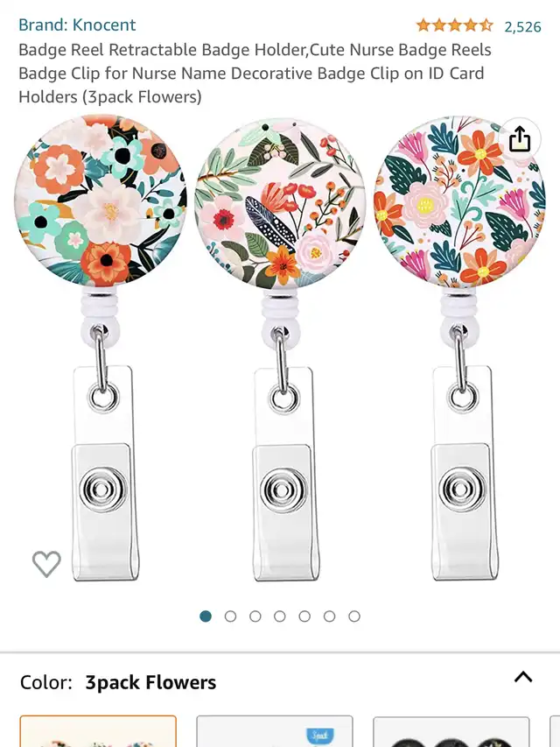560x747 pixels.
Task: Jump to the sixth image dot
Action: point(330,617)
